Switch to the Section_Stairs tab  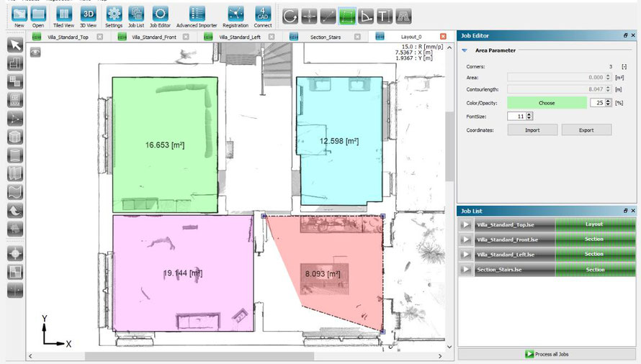tap(326, 37)
